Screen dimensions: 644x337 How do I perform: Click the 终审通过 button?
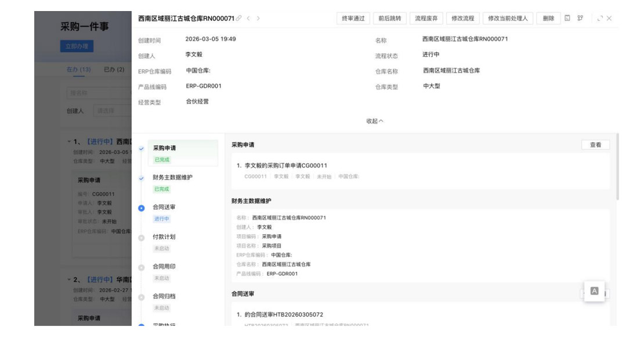tap(353, 19)
